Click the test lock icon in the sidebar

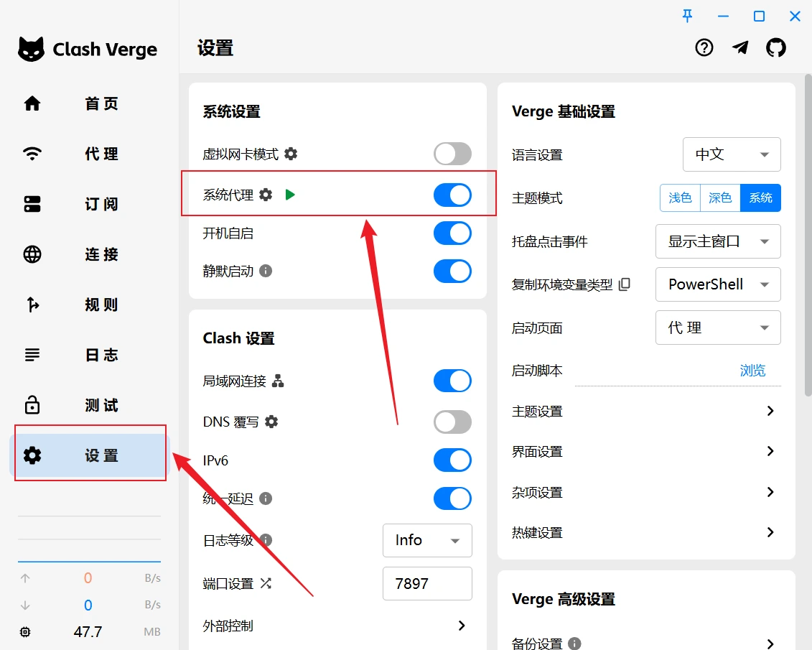[32, 405]
